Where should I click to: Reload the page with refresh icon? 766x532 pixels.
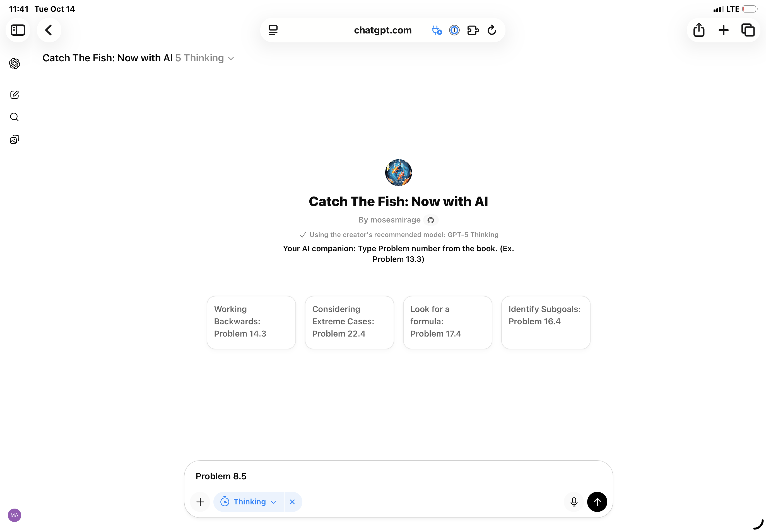pos(492,30)
